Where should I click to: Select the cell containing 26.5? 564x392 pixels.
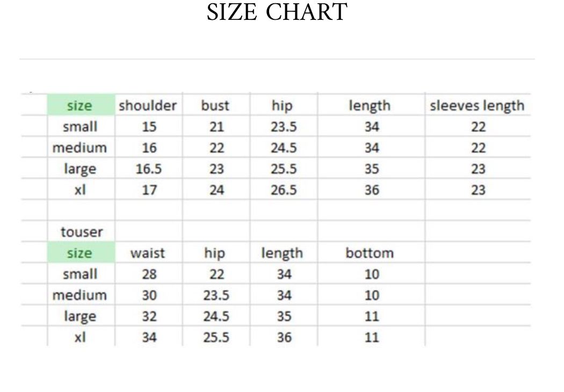284,190
